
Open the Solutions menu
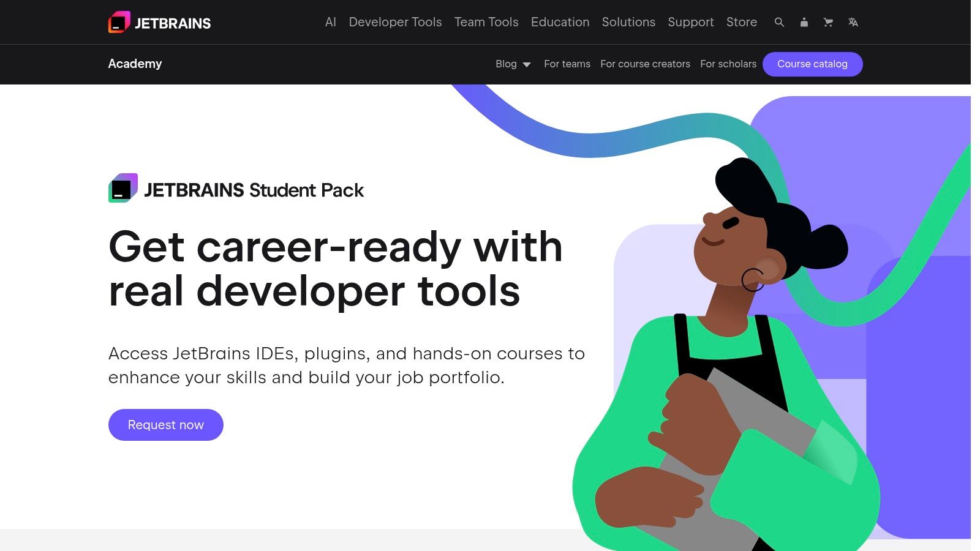pyautogui.click(x=628, y=22)
